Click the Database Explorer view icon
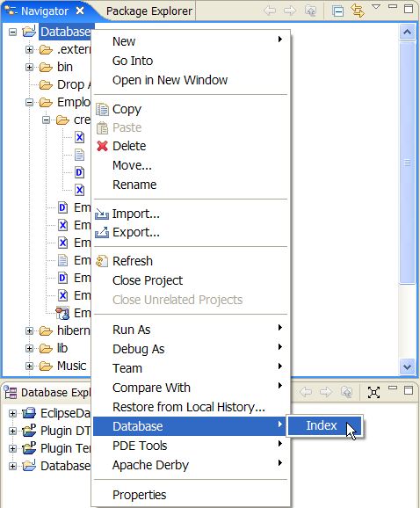 tap(11, 392)
